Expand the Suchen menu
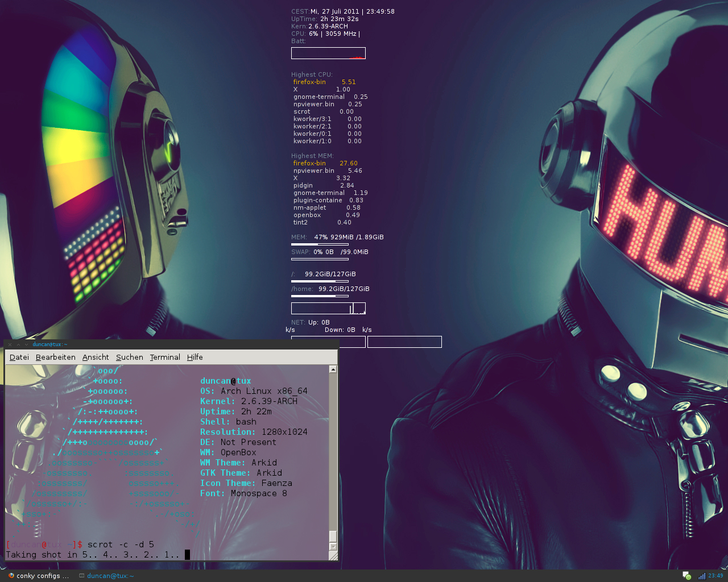The height and width of the screenshot is (582, 728). click(x=130, y=357)
